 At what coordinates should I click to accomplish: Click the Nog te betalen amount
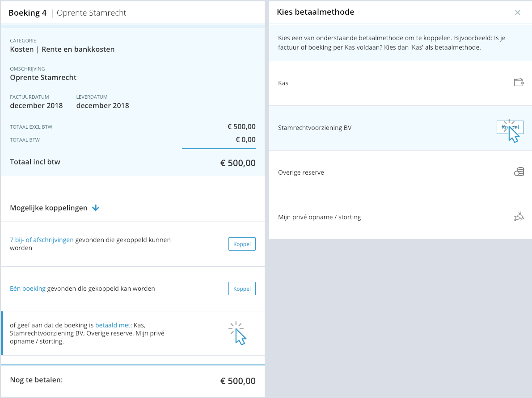(x=238, y=381)
